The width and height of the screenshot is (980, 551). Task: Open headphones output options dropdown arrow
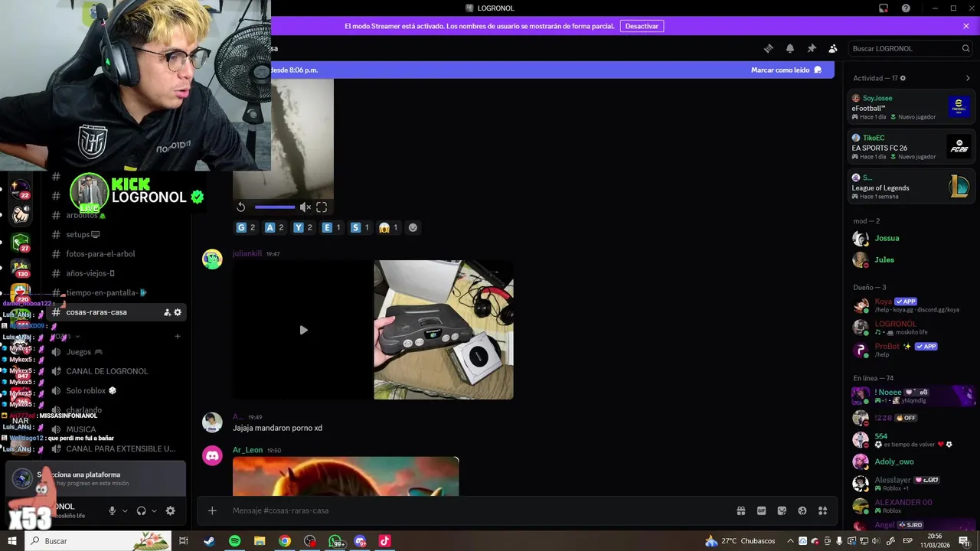154,511
